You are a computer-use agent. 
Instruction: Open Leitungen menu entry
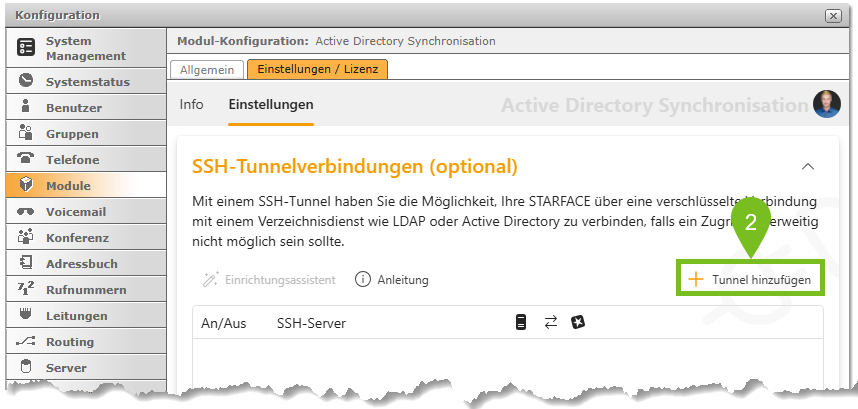tap(86, 315)
